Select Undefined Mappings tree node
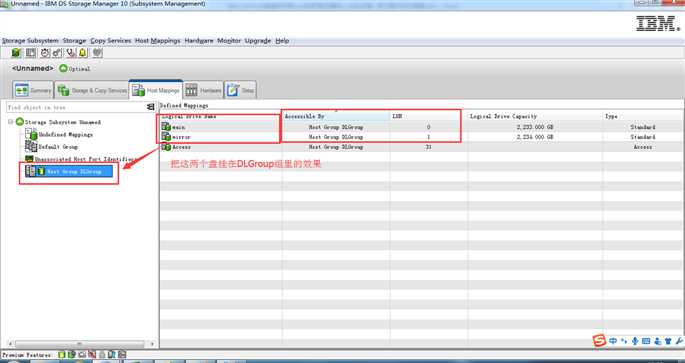Screen dimensions: 685x363 (66, 135)
